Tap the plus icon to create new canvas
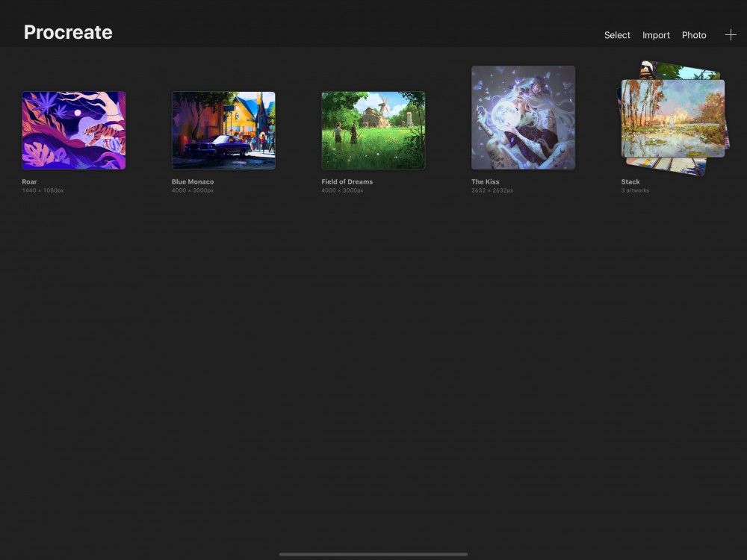This screenshot has height=560, width=747. (731, 34)
